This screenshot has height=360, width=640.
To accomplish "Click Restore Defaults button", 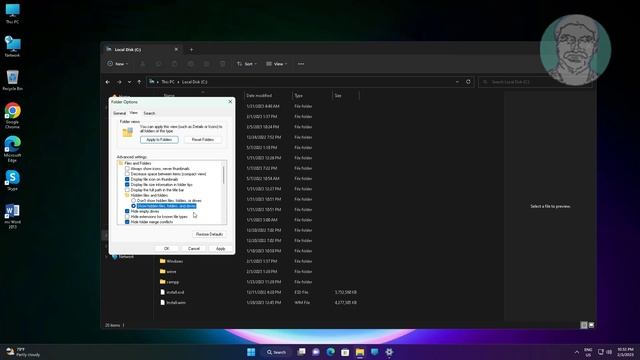I will click(209, 234).
